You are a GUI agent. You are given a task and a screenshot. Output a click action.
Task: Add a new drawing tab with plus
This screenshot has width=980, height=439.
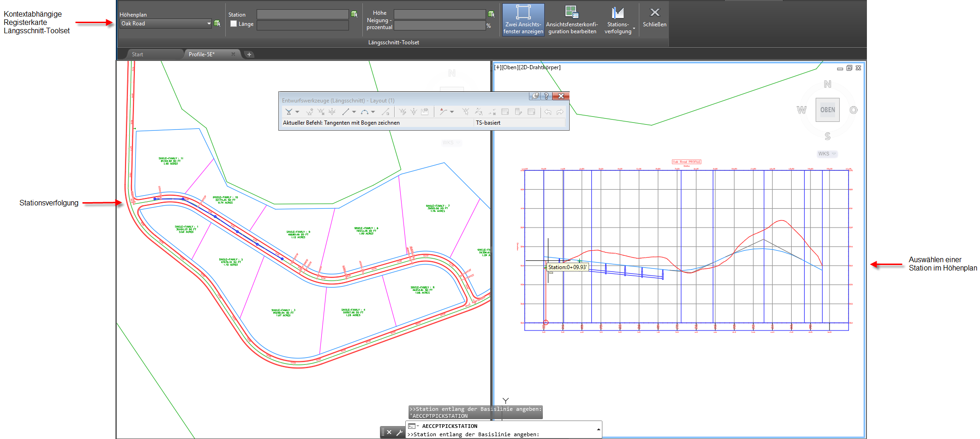[249, 54]
